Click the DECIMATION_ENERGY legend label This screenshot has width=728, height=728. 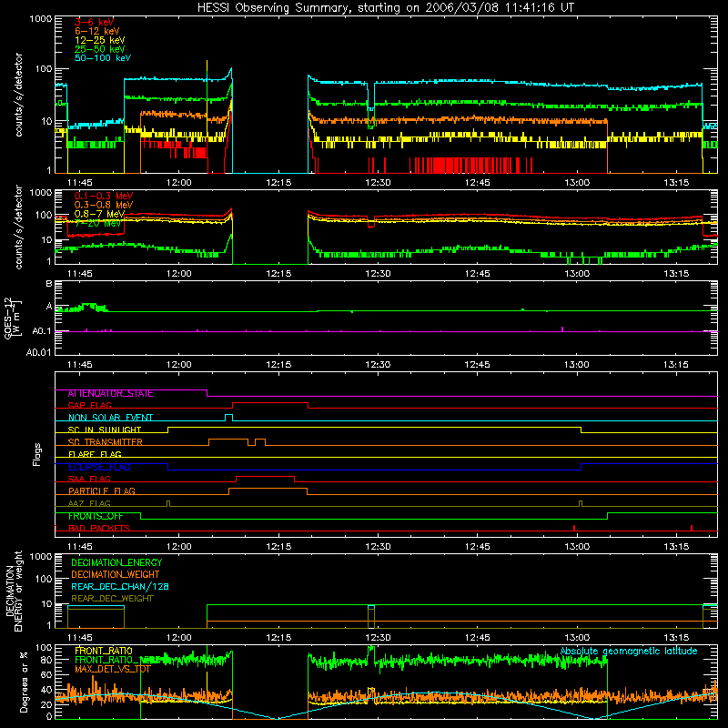click(x=116, y=562)
